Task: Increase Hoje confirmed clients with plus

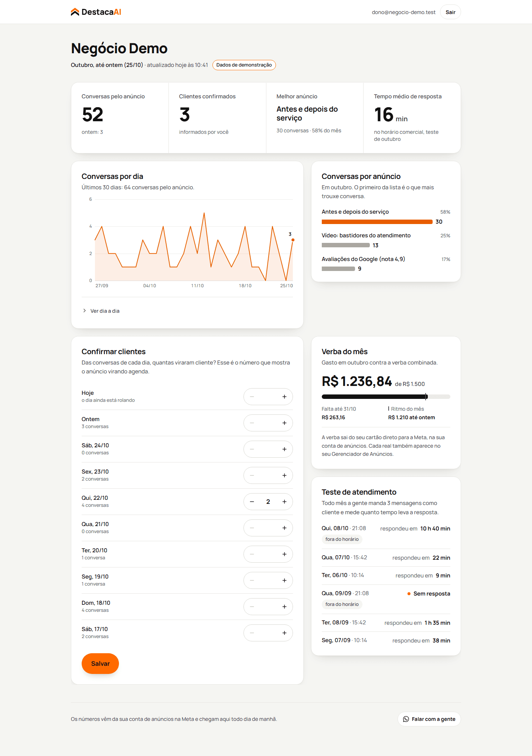Action: pyautogui.click(x=284, y=397)
